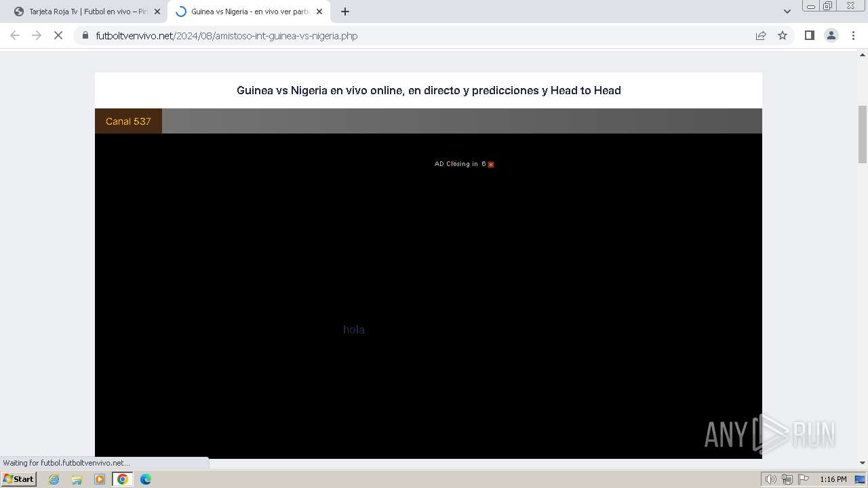Select the Canal 537 channel tab
The width and height of the screenshot is (868, 488).
[128, 121]
